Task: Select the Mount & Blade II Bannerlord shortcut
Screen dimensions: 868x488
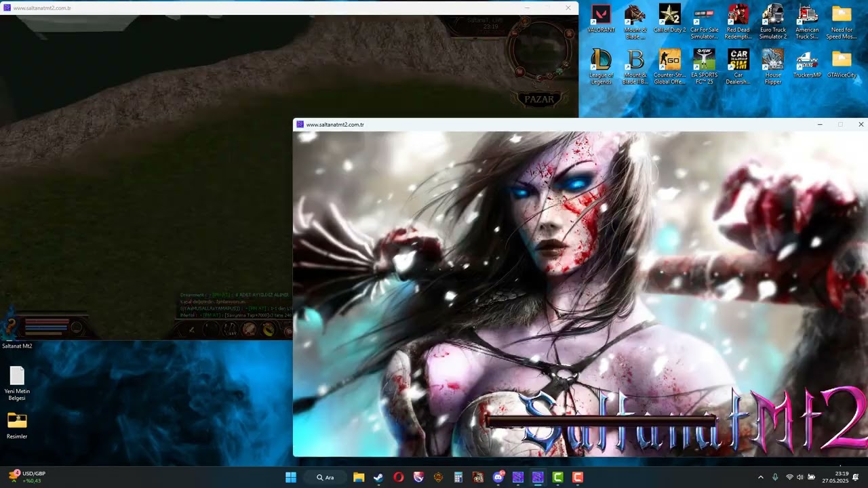Action: pyautogui.click(x=635, y=66)
